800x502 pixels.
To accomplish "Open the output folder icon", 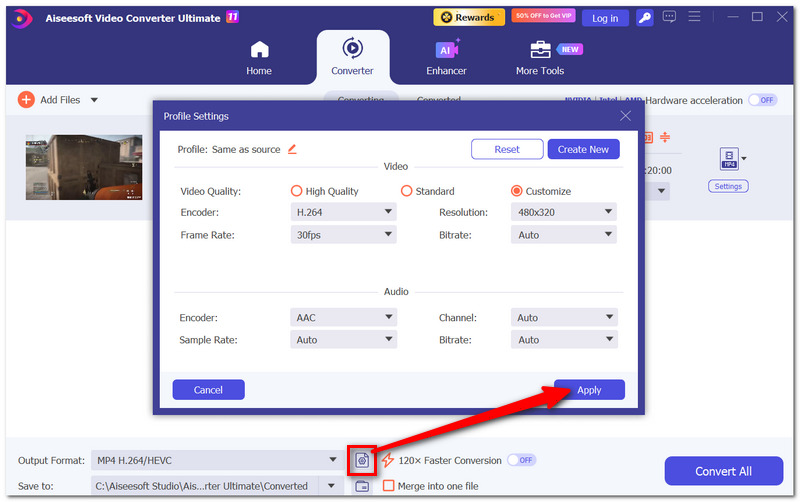I will pos(362,486).
